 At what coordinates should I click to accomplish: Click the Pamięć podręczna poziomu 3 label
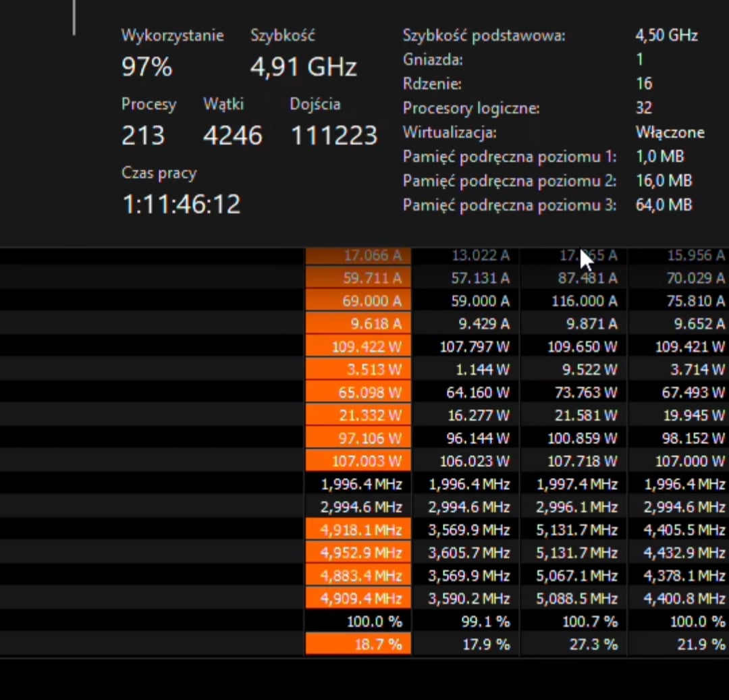pyautogui.click(x=510, y=205)
